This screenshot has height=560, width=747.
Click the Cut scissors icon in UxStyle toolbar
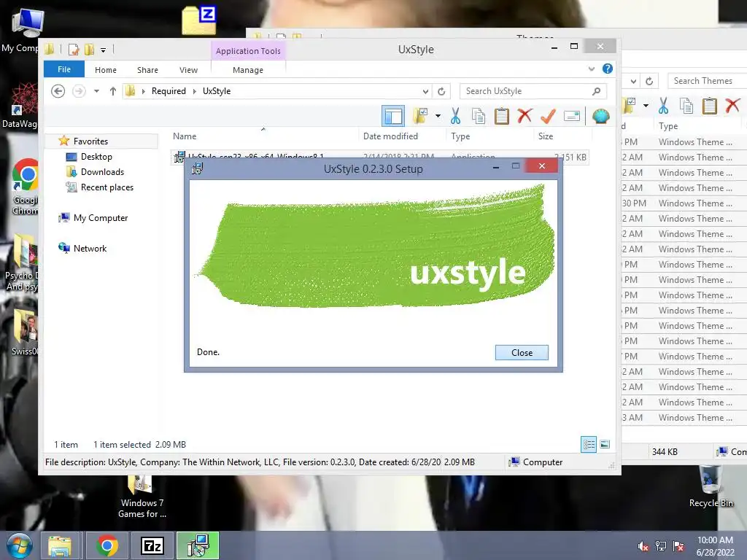pos(455,116)
